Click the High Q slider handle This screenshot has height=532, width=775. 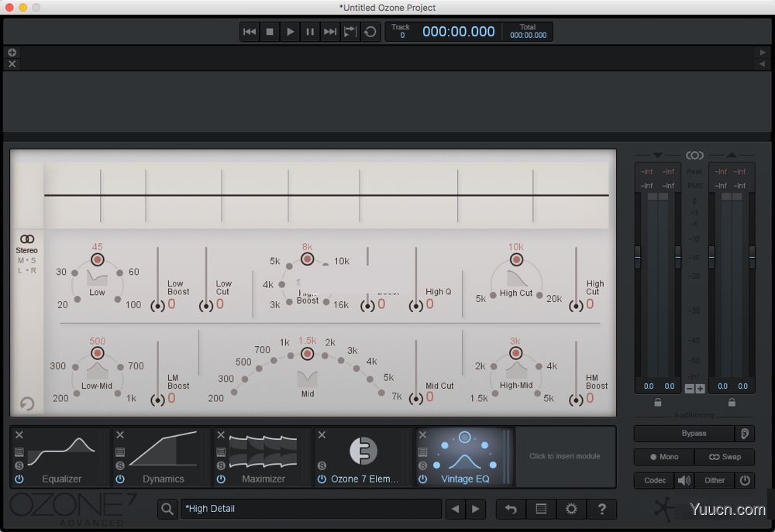pyautogui.click(x=415, y=306)
